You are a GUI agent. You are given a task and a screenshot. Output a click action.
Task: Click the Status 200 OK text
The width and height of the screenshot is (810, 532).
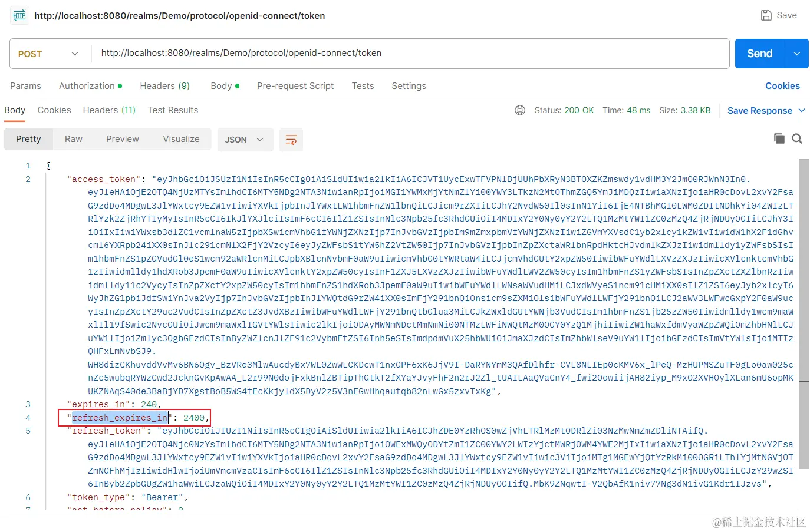[x=564, y=110]
